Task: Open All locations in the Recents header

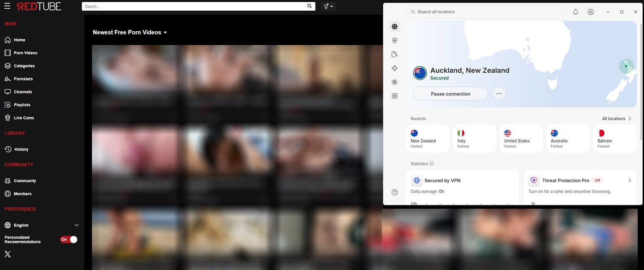Action: tap(617, 119)
